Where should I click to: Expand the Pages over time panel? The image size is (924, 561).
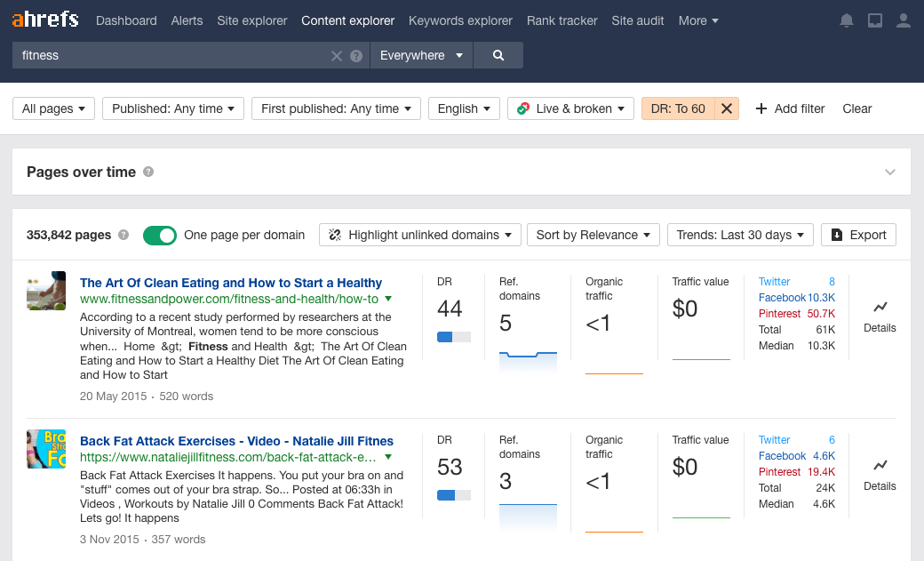click(890, 172)
